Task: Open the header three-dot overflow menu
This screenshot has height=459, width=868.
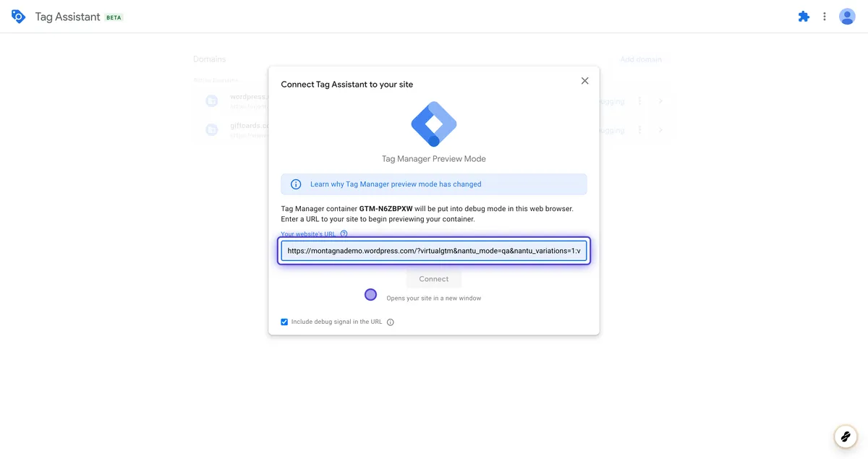Action: [x=825, y=16]
